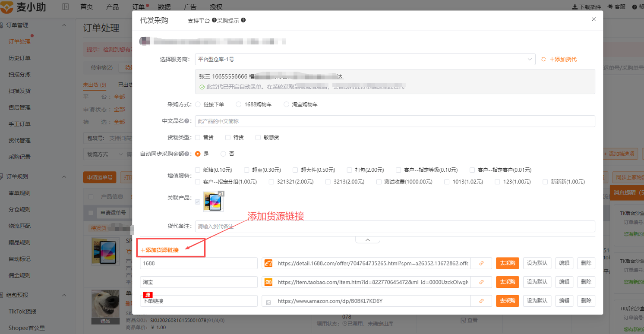The height and width of the screenshot is (334, 644).
Task: Check the 敏感货 cargo type
Action: (x=258, y=138)
